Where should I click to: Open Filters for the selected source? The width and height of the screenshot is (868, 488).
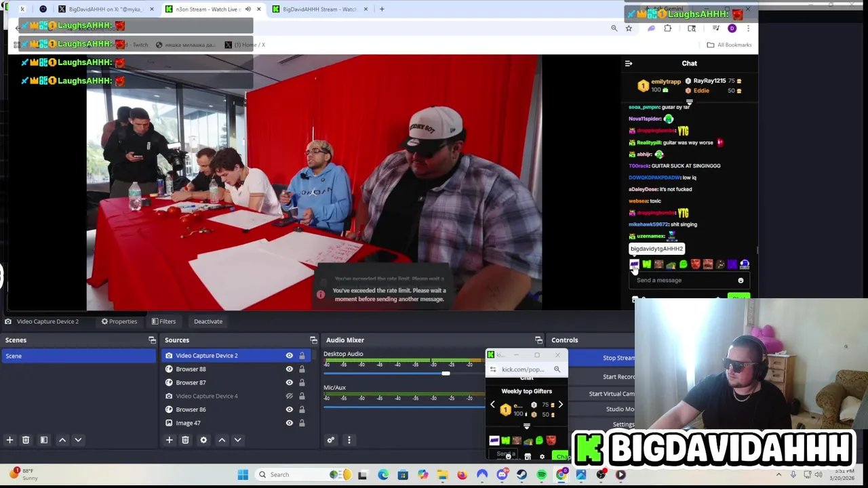click(x=163, y=321)
